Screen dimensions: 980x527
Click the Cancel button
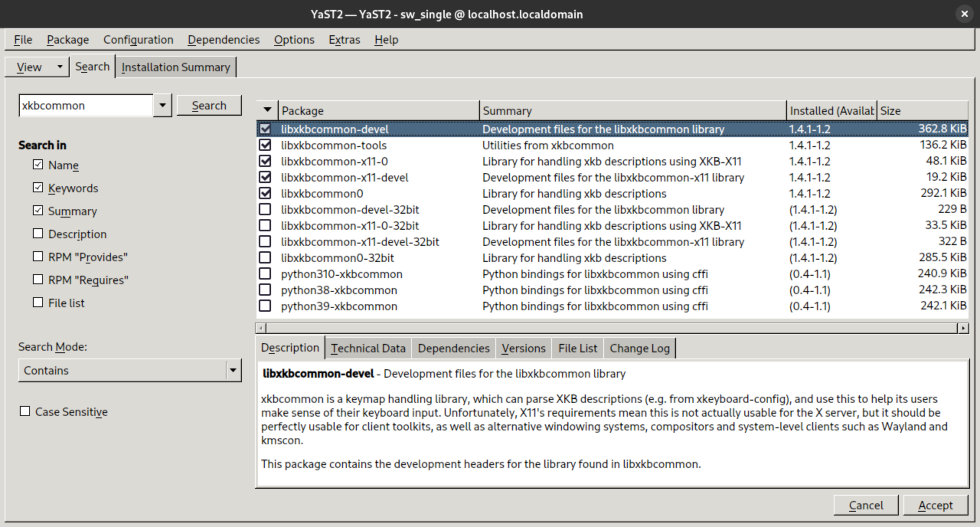[x=866, y=505]
